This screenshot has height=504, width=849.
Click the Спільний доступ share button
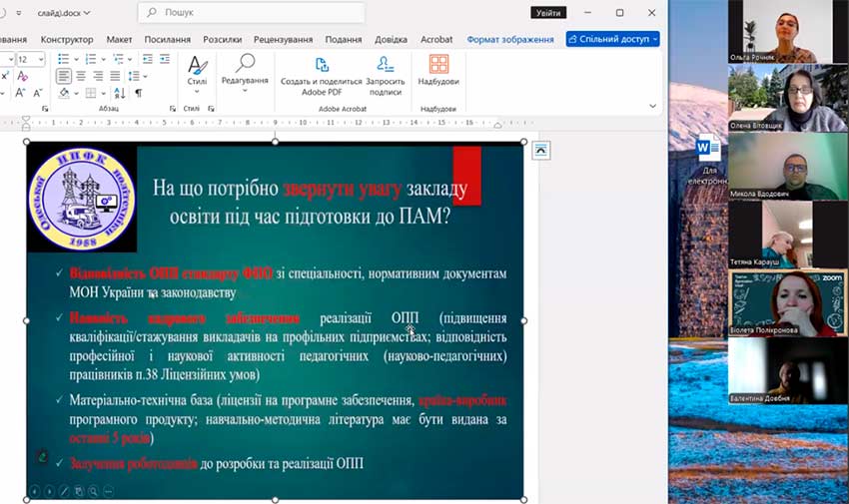coord(612,39)
